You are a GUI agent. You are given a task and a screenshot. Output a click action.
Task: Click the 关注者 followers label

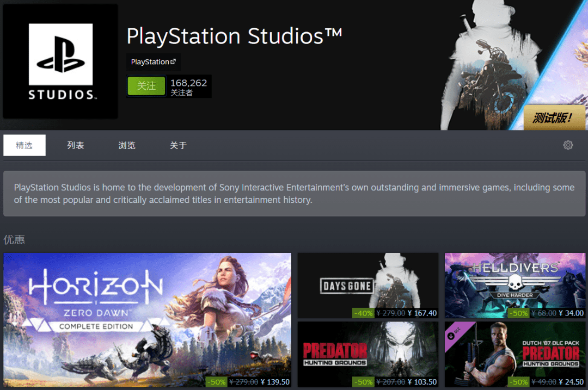(181, 93)
